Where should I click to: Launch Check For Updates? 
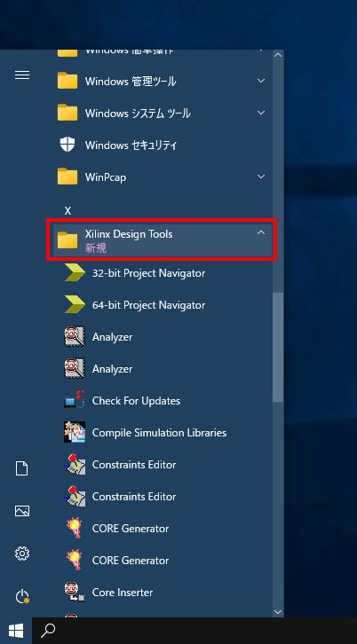(163, 401)
